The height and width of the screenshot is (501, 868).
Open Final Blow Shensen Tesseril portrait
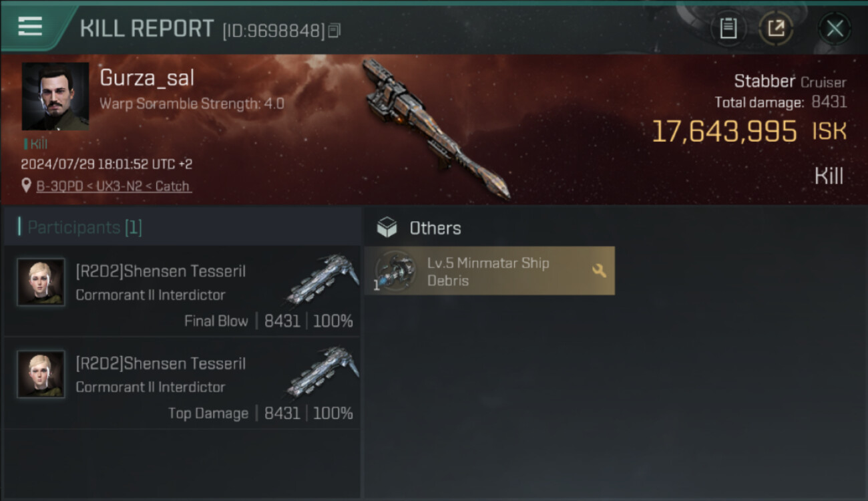point(41,282)
